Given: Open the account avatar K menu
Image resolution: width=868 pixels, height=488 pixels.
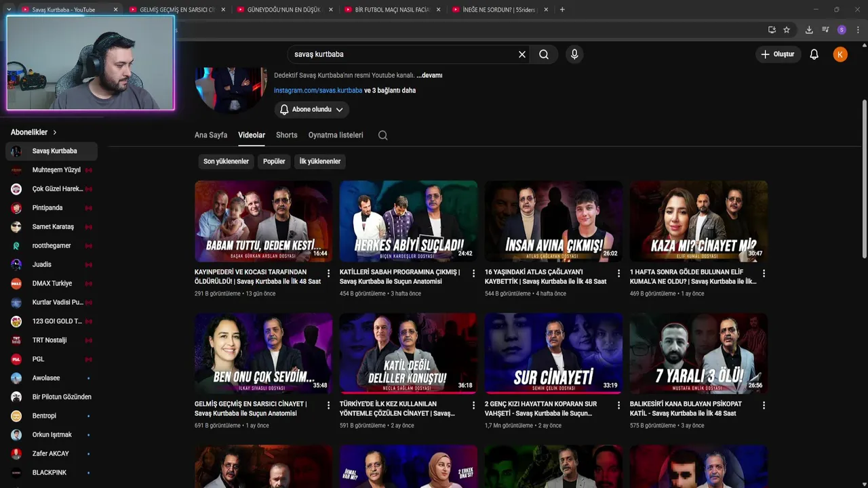Looking at the screenshot, I should coord(840,54).
